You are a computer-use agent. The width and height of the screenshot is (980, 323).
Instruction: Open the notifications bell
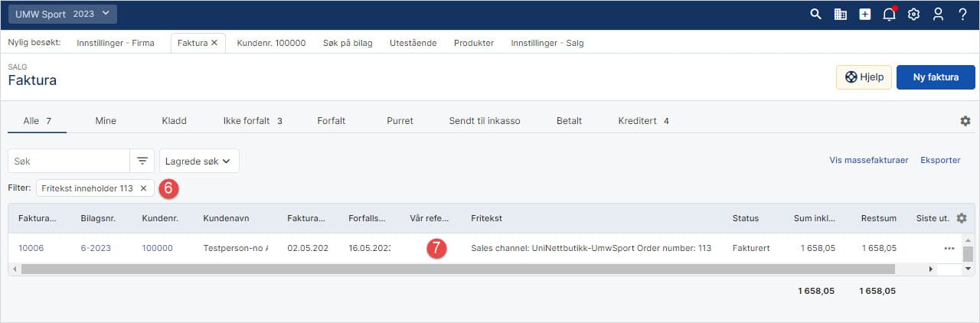(889, 14)
